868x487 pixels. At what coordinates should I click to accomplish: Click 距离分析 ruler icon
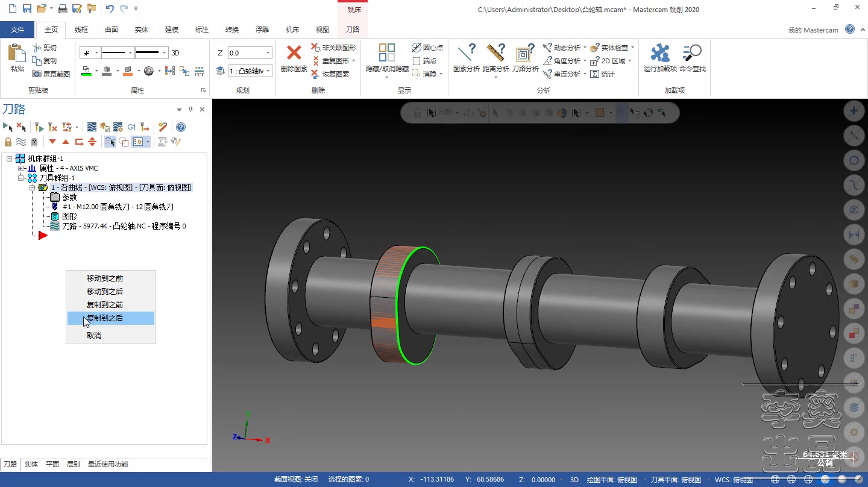point(495,52)
